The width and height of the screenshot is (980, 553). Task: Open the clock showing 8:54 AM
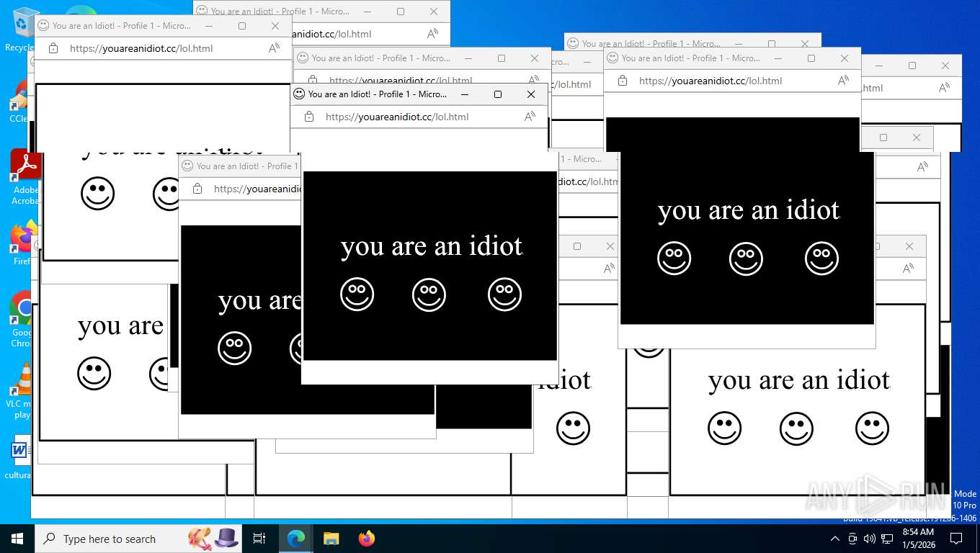918,539
